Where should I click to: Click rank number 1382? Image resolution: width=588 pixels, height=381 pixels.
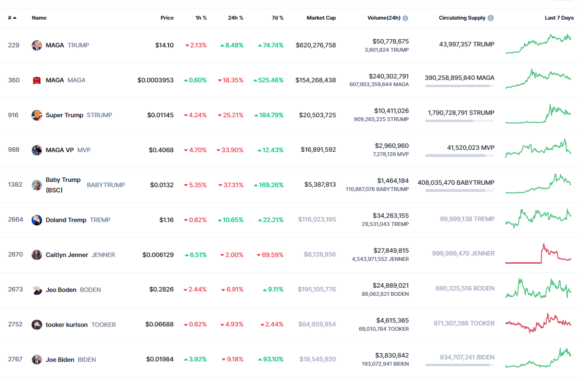point(15,185)
